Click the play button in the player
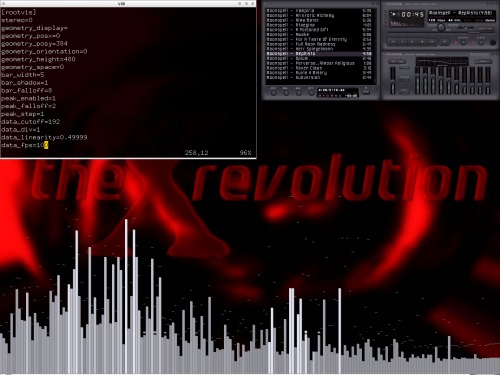 [x=403, y=42]
